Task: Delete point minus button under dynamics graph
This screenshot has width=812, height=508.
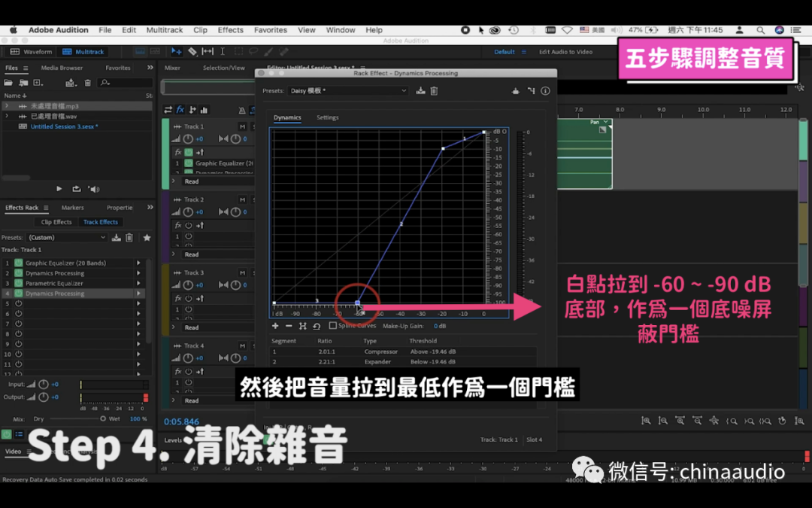Action: pos(289,326)
